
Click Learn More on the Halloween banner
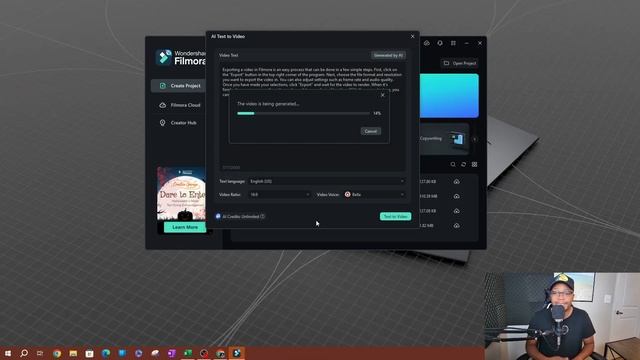click(x=185, y=227)
